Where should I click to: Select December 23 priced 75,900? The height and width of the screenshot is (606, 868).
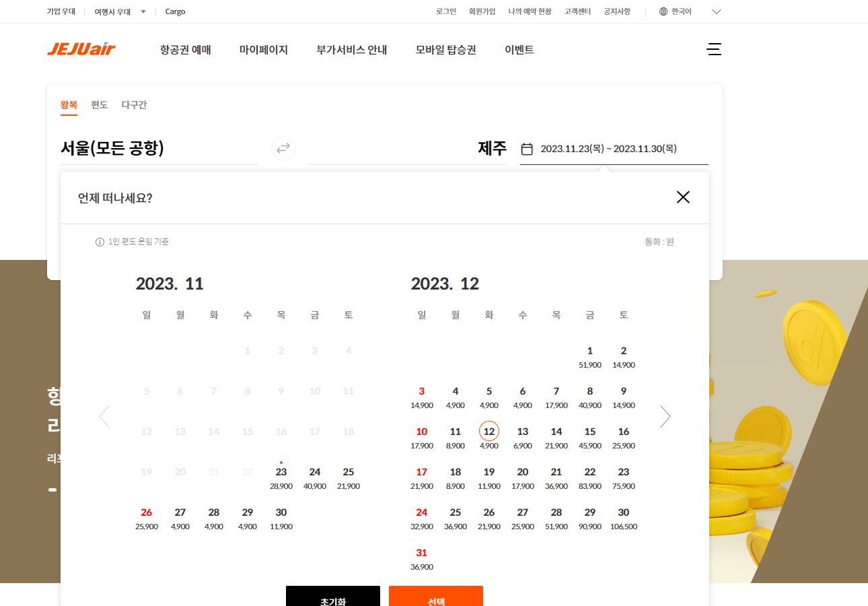pos(624,478)
